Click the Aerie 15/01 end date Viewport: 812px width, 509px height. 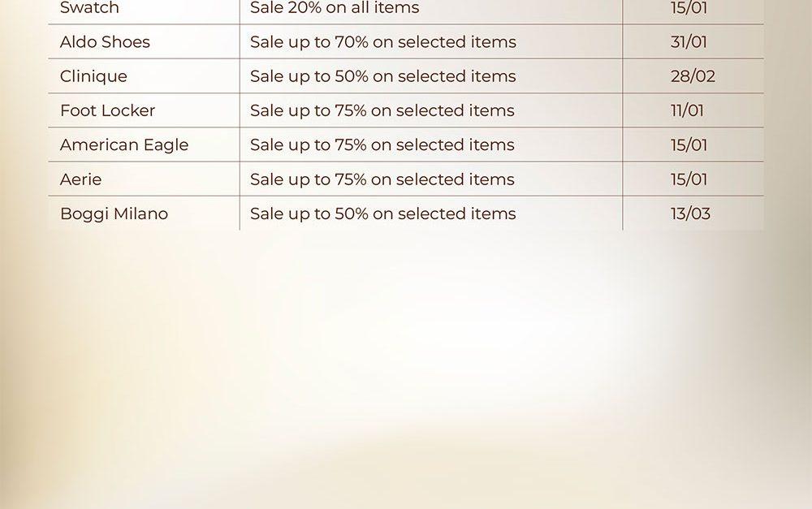(x=689, y=179)
